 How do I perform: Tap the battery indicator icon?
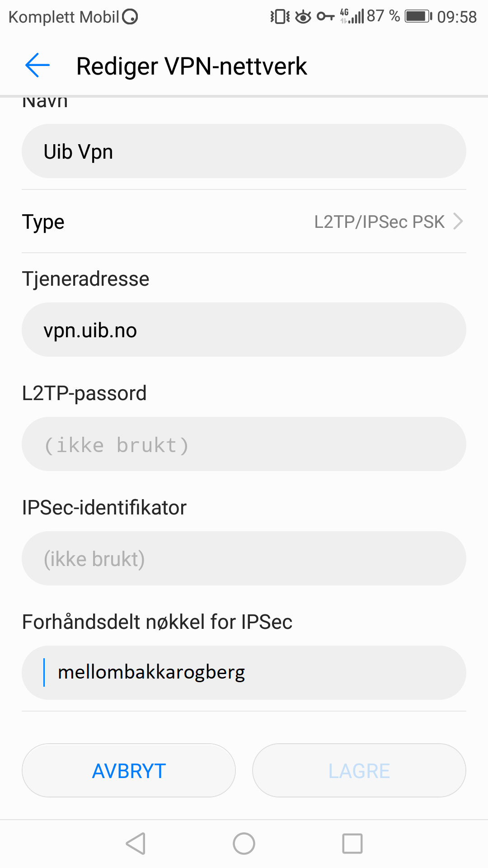418,17
